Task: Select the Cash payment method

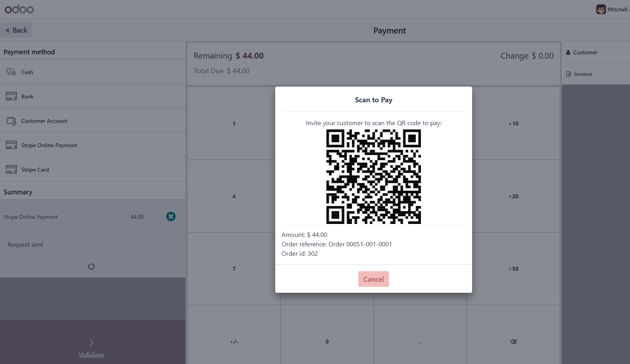Action: click(93, 72)
